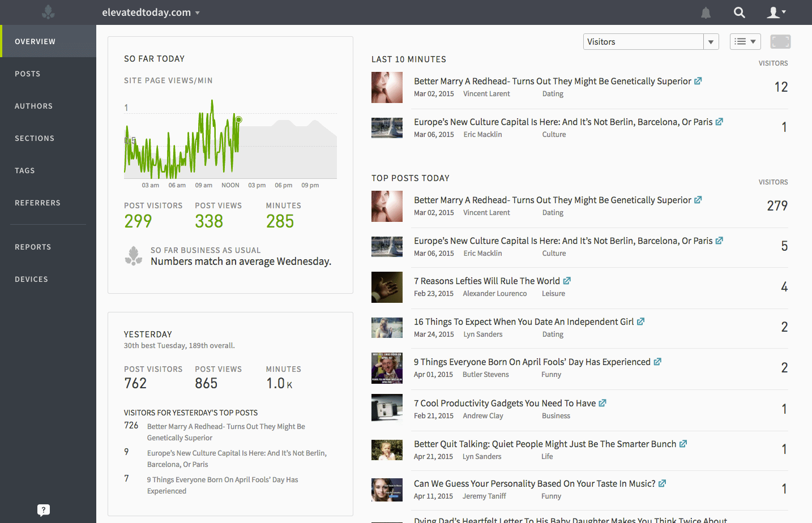Image resolution: width=812 pixels, height=523 pixels.
Task: Open external link for April Fools' Day post
Action: coord(657,362)
